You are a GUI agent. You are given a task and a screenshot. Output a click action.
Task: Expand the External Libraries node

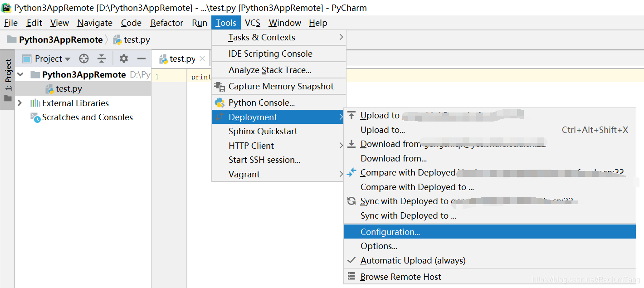[x=20, y=103]
